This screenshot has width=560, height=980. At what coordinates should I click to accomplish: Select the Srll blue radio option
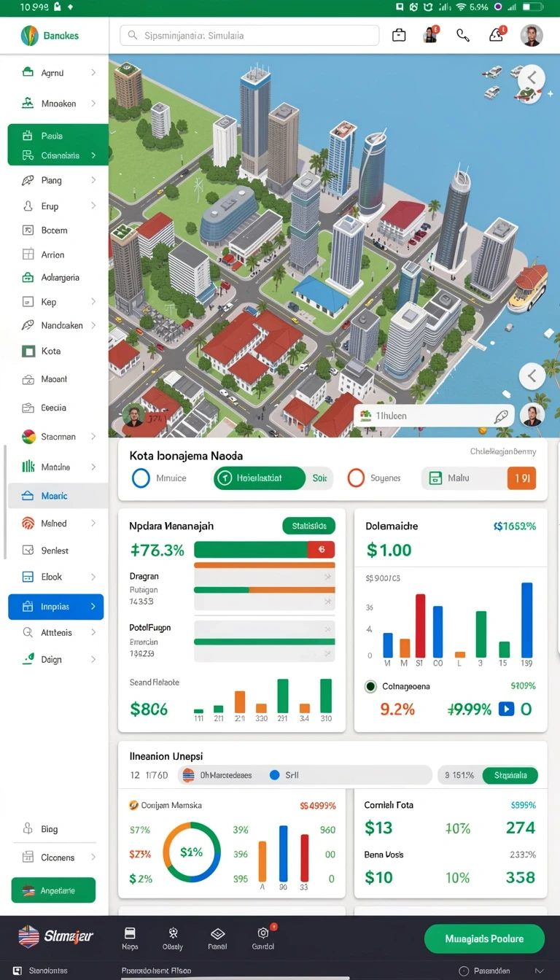click(275, 775)
